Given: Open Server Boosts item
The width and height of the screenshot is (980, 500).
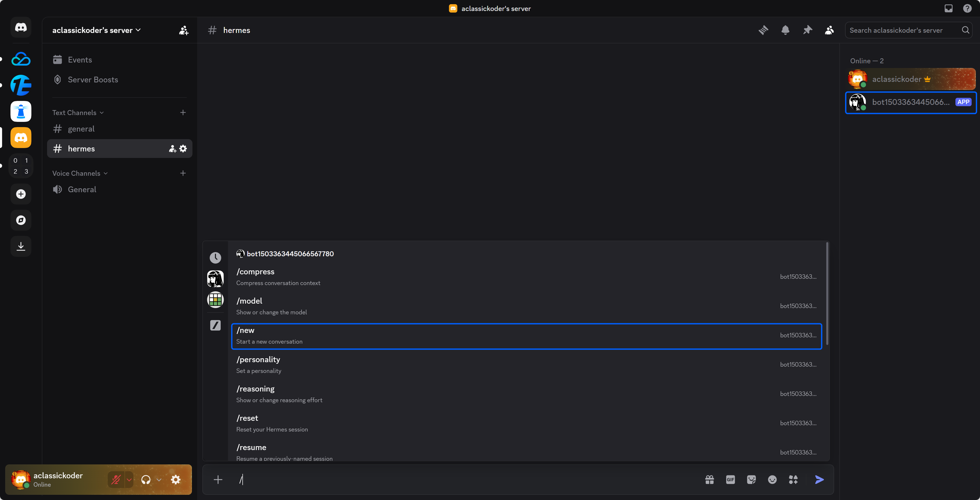Looking at the screenshot, I should coord(119,79).
